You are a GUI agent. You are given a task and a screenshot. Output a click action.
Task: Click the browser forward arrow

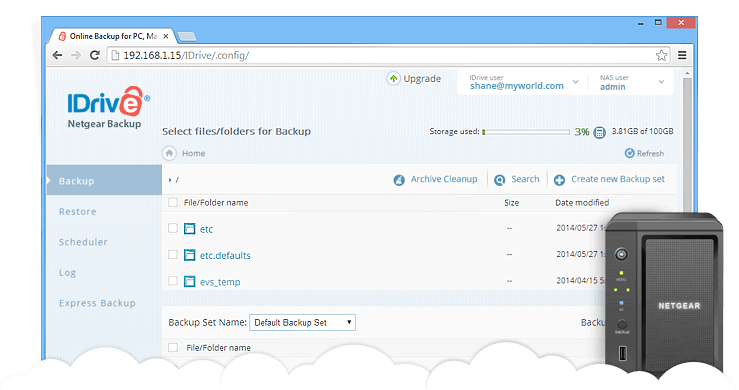[75, 55]
